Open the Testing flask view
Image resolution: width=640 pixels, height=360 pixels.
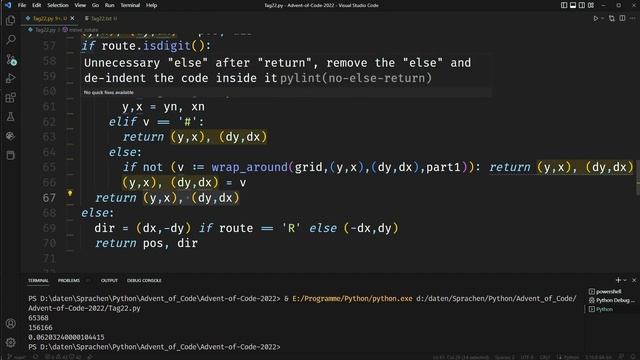coord(11,117)
